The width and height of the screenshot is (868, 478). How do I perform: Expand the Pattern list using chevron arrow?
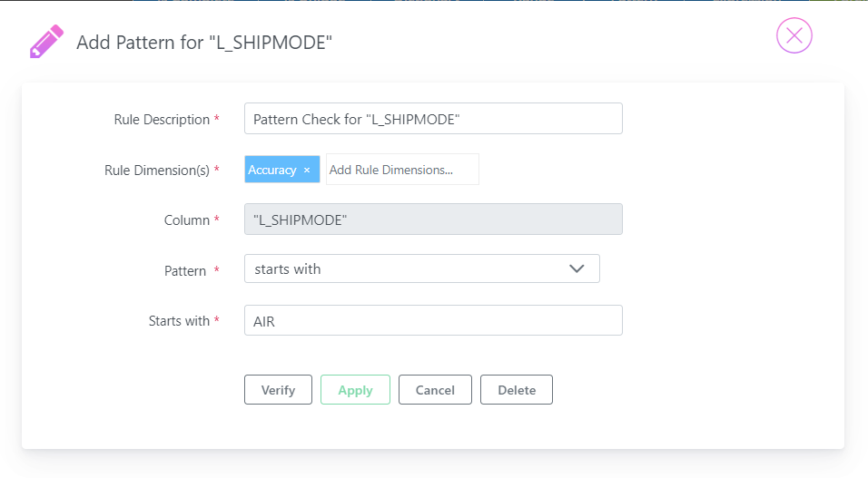click(x=577, y=268)
